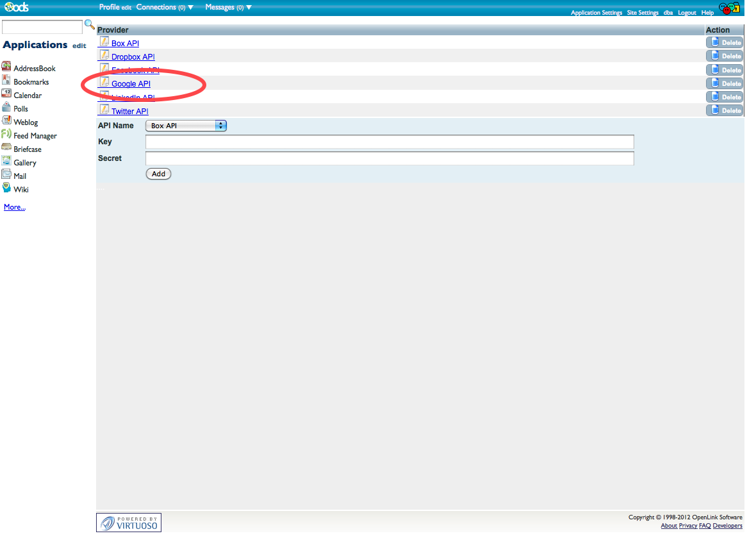Click the edit icon beside Box API
756x545 pixels.
(x=104, y=42)
